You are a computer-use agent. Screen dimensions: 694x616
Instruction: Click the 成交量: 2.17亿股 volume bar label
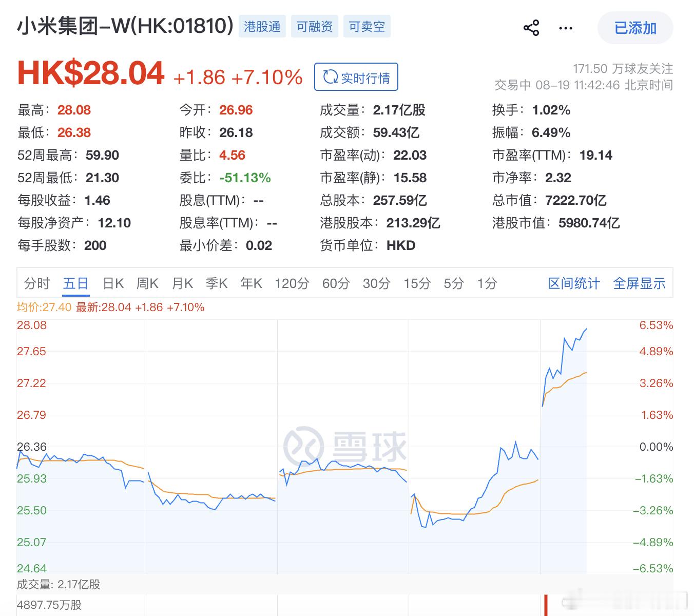click(59, 584)
